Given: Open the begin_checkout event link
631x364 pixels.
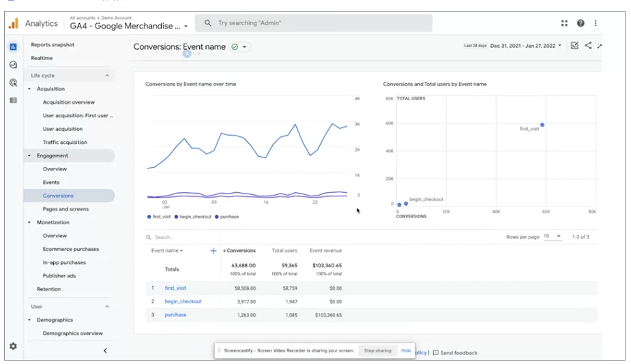Looking at the screenshot, I should click(183, 301).
